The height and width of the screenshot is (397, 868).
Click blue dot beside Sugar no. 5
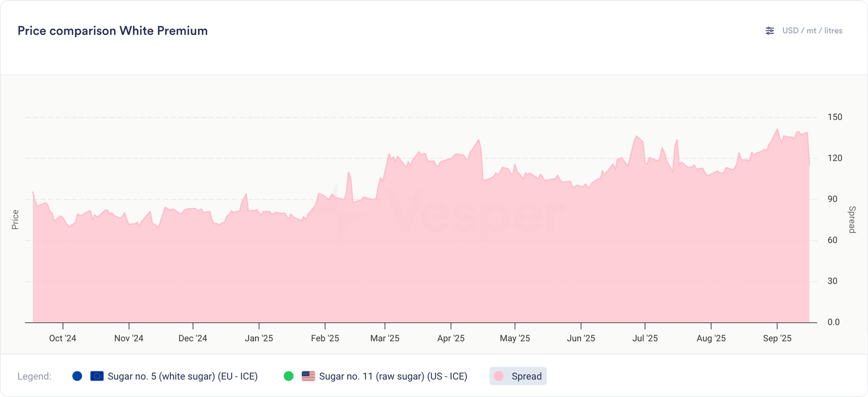point(77,376)
